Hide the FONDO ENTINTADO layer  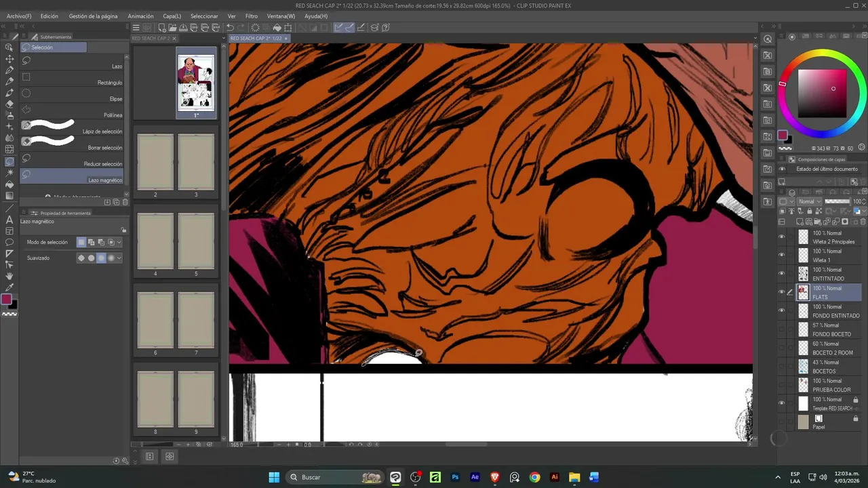point(781,311)
